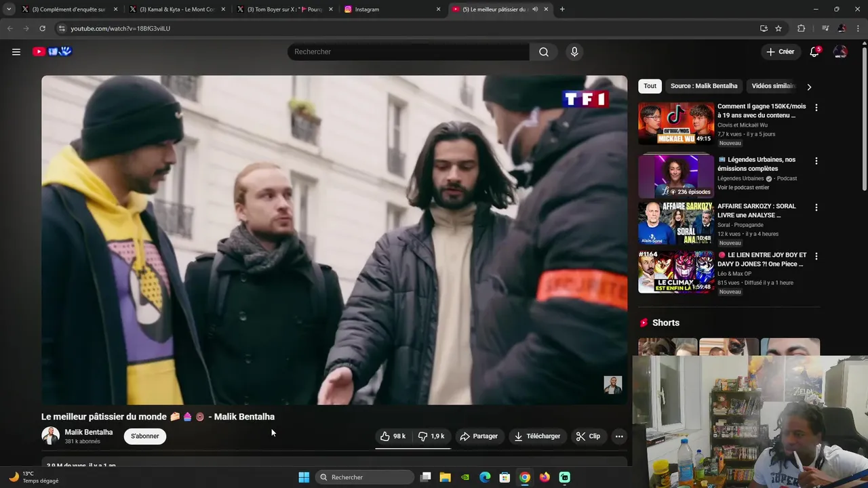This screenshot has width=868, height=488.
Task: Select the 'Tout' filter chip
Action: (650, 86)
